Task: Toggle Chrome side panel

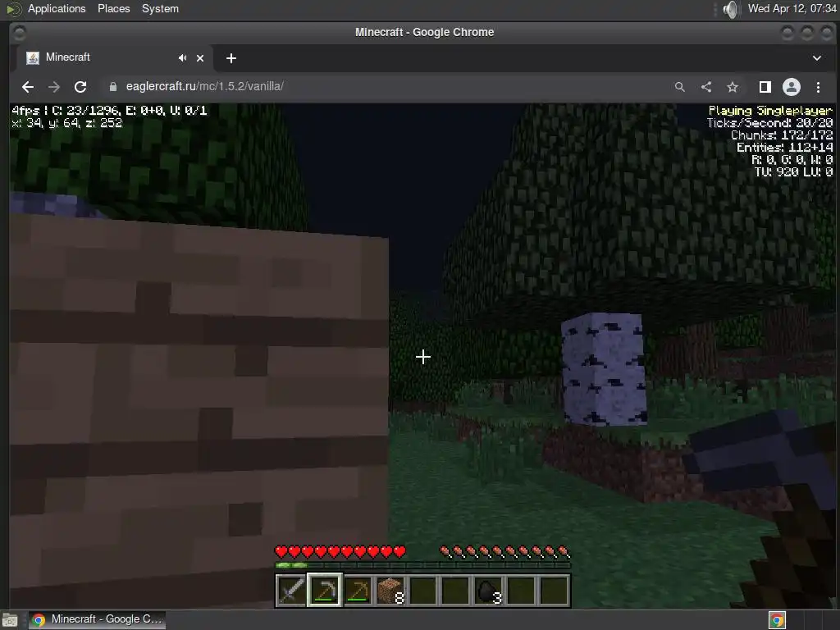Action: (x=765, y=87)
